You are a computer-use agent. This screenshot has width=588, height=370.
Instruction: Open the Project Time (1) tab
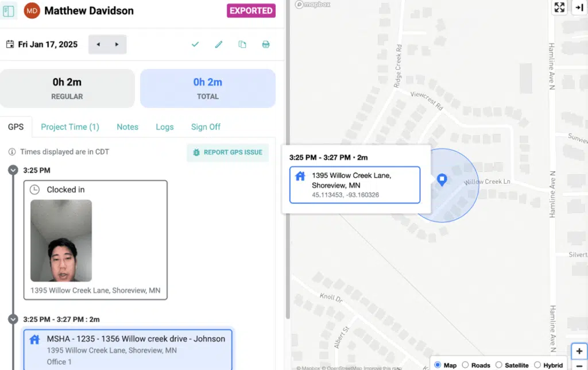point(70,127)
